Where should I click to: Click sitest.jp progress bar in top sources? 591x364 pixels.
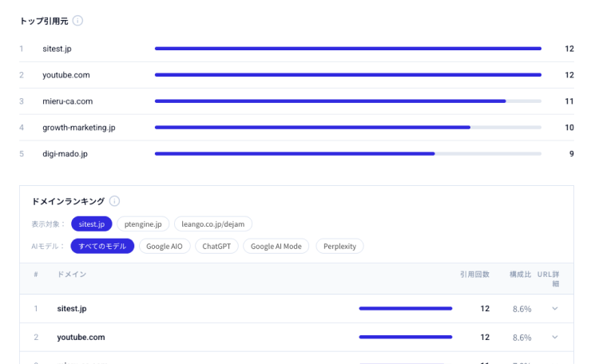pos(348,49)
